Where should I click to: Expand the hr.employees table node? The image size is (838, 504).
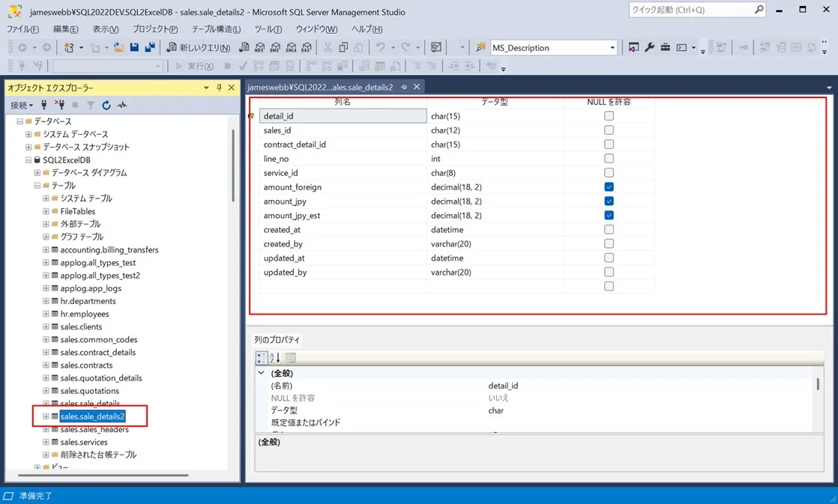point(46,314)
